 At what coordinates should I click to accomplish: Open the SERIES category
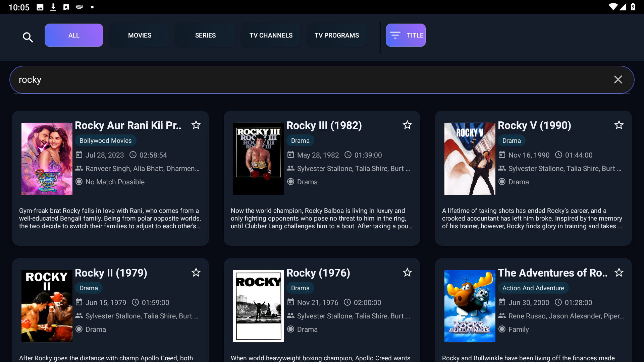coord(205,35)
